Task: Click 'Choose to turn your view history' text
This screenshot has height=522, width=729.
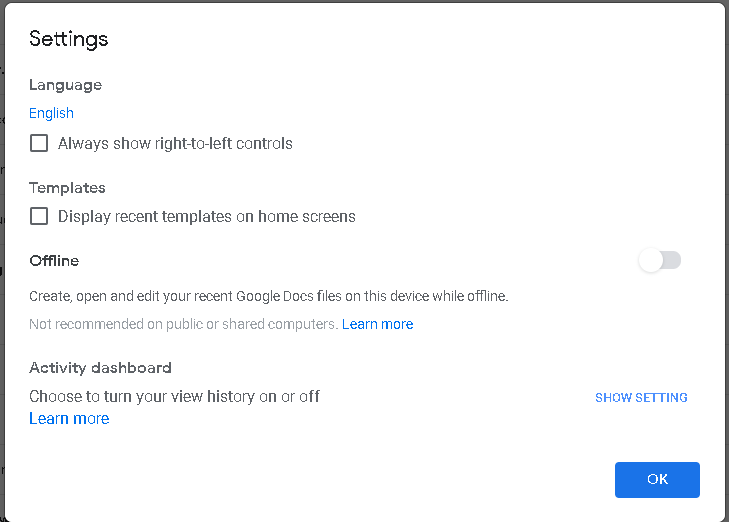Action: coord(174,396)
